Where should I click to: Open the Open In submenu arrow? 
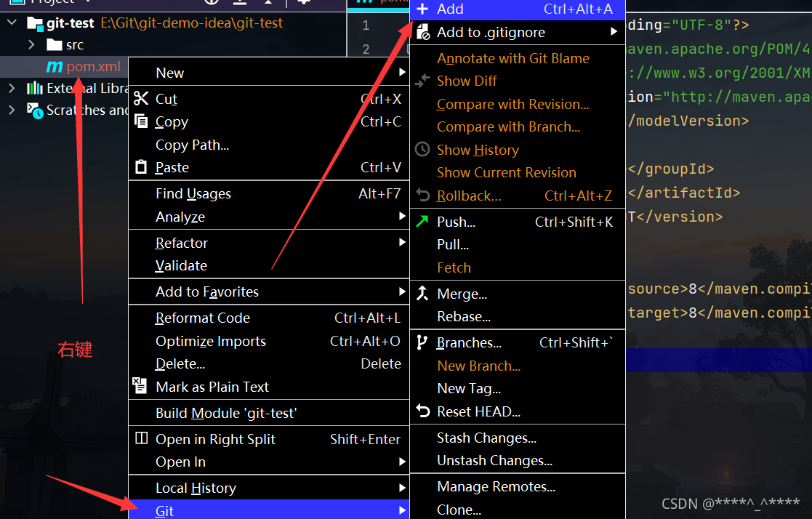tap(402, 461)
